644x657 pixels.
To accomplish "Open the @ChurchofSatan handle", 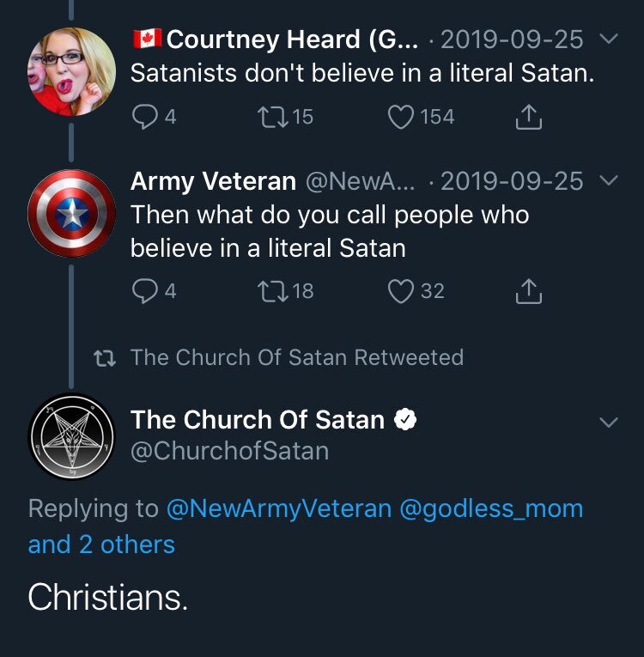I will pyautogui.click(x=229, y=451).
